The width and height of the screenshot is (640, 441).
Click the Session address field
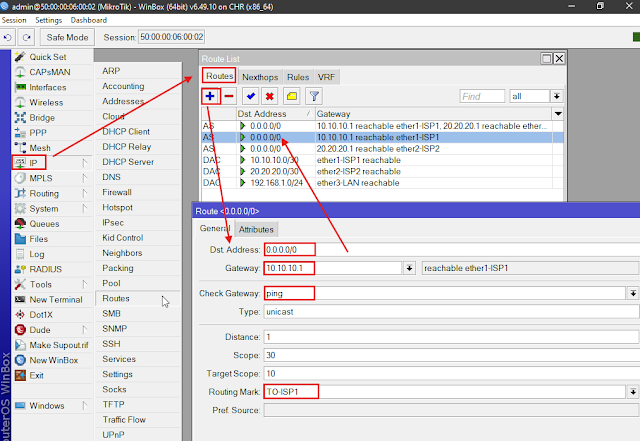[x=171, y=37]
